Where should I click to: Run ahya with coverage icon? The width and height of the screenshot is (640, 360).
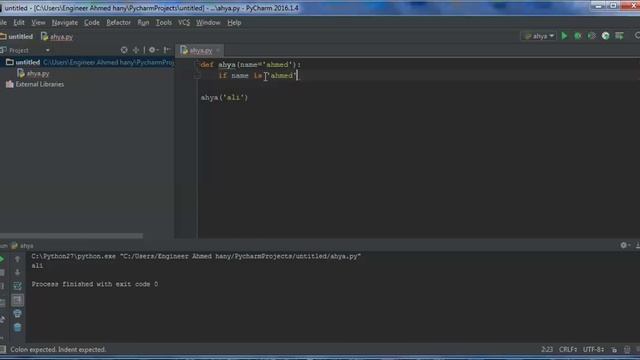tap(591, 36)
